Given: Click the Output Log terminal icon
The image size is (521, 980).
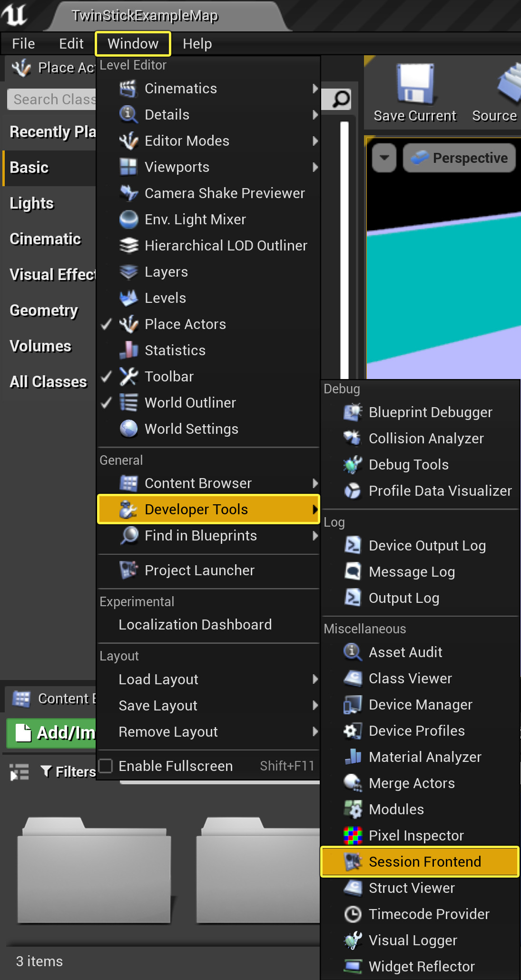Looking at the screenshot, I should [x=353, y=598].
